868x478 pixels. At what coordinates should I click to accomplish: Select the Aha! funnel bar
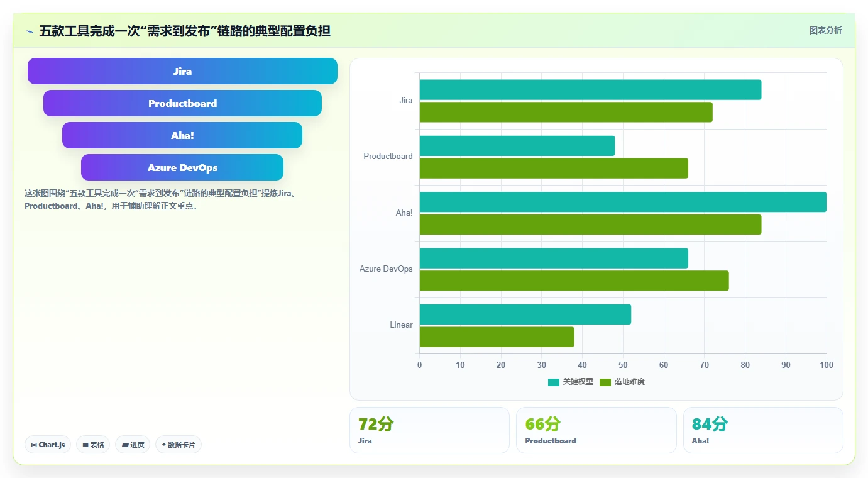tap(182, 135)
